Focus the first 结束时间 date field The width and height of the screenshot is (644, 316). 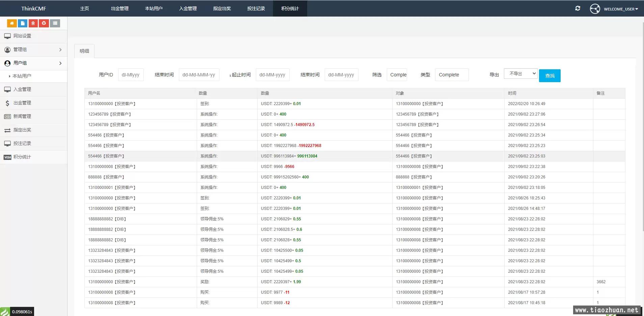(x=199, y=75)
